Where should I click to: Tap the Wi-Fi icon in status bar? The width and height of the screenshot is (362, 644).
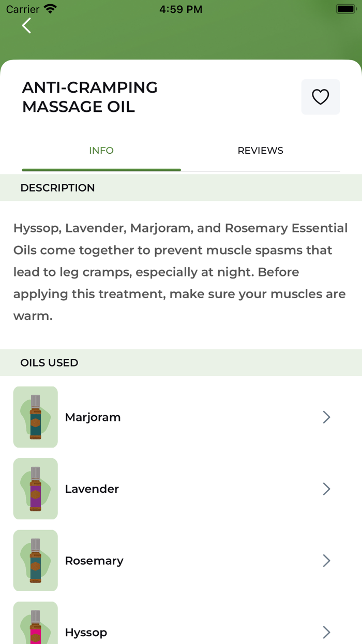click(x=50, y=8)
